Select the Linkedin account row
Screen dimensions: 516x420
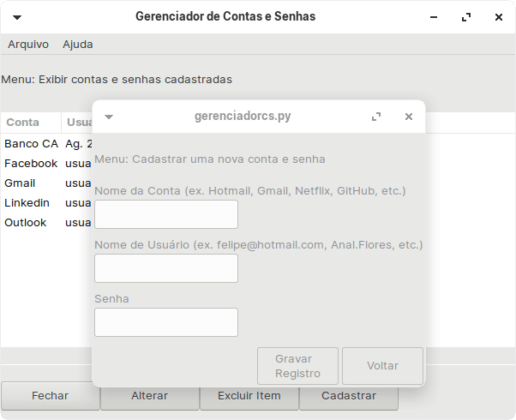27,203
